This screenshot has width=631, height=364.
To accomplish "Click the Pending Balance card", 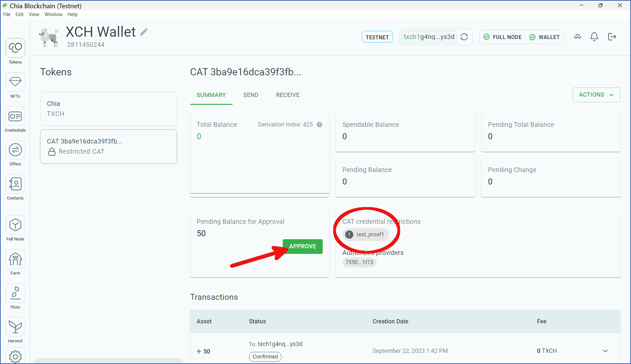I will (405, 178).
